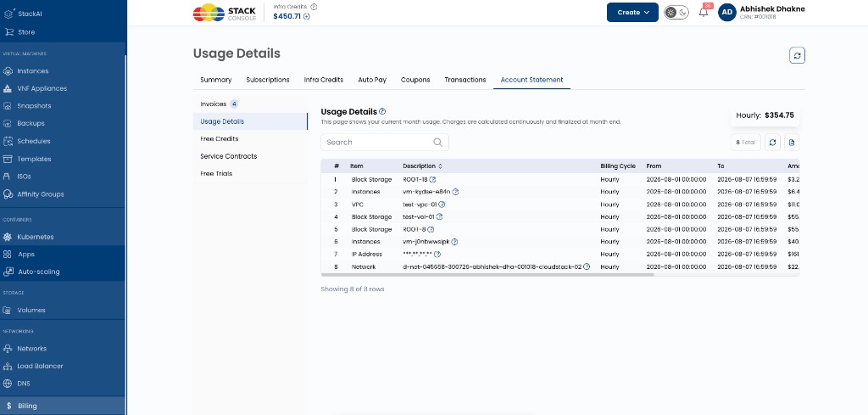Open Backups icon in sidebar
This screenshot has width=868, height=415.
8,124
